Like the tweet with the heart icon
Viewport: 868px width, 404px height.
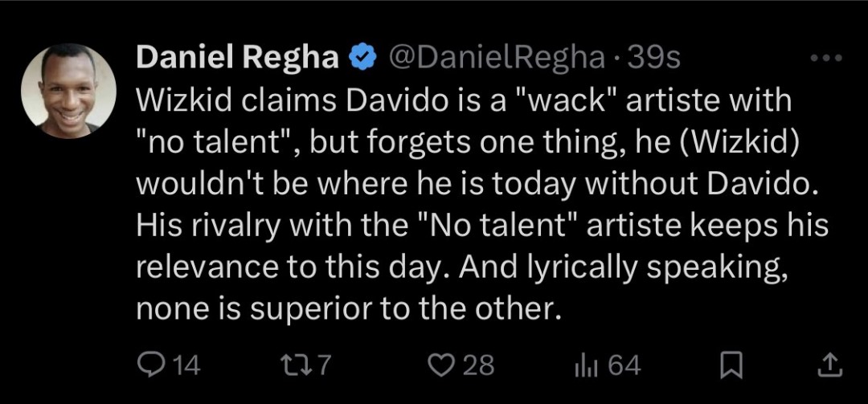(x=442, y=366)
